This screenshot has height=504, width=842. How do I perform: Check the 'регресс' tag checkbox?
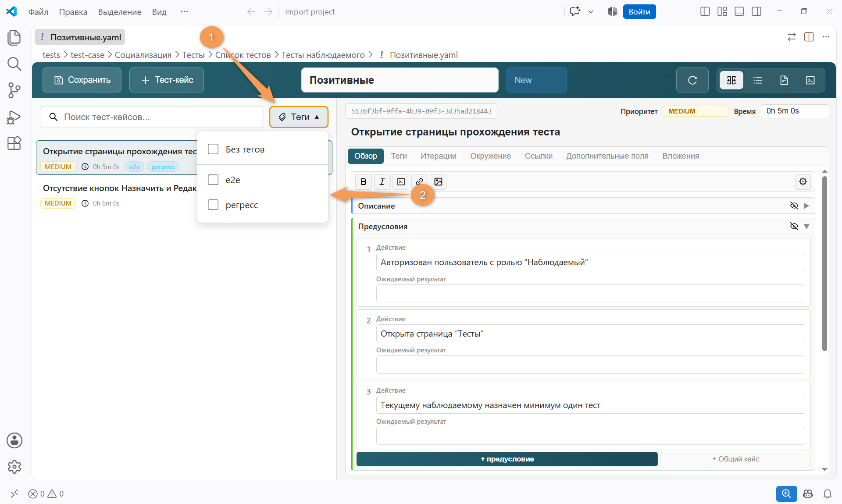click(213, 205)
